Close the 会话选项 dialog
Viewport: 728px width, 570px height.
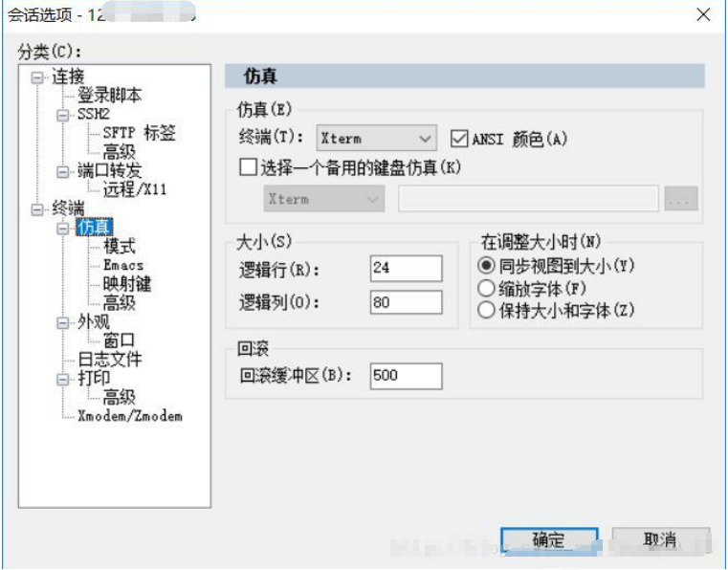point(703,15)
